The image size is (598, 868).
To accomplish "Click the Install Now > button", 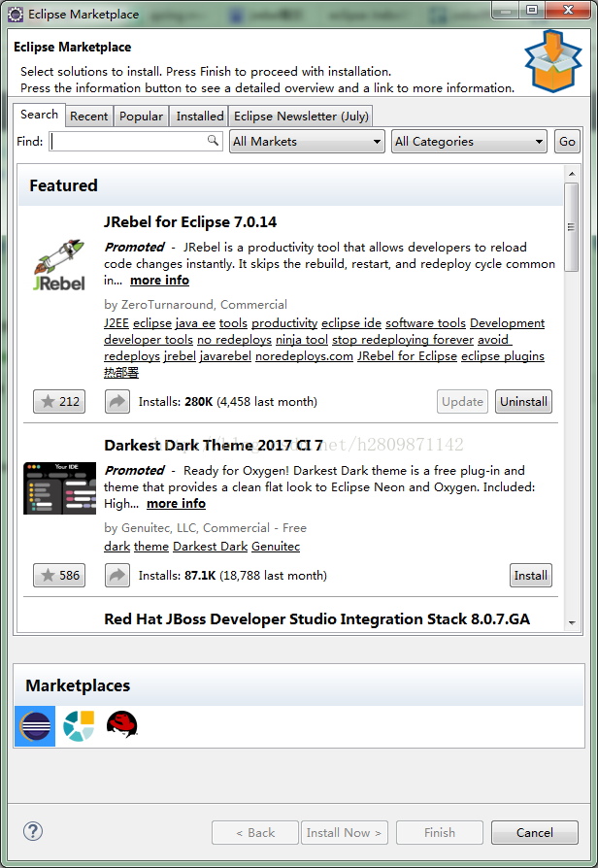I will (x=344, y=833).
